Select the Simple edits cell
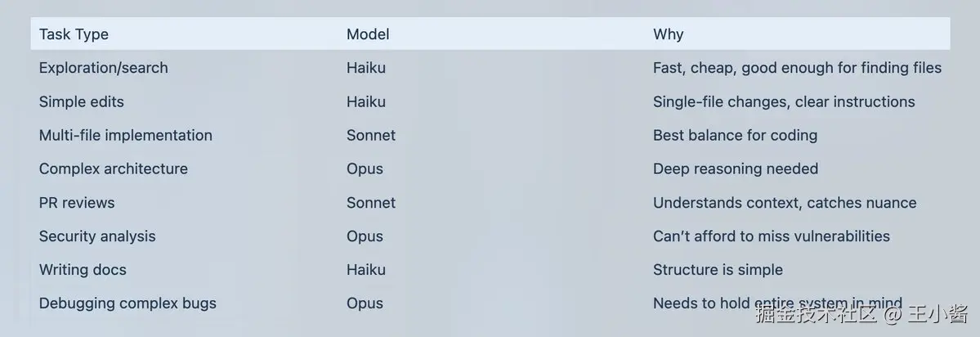The image size is (980, 337). [81, 101]
